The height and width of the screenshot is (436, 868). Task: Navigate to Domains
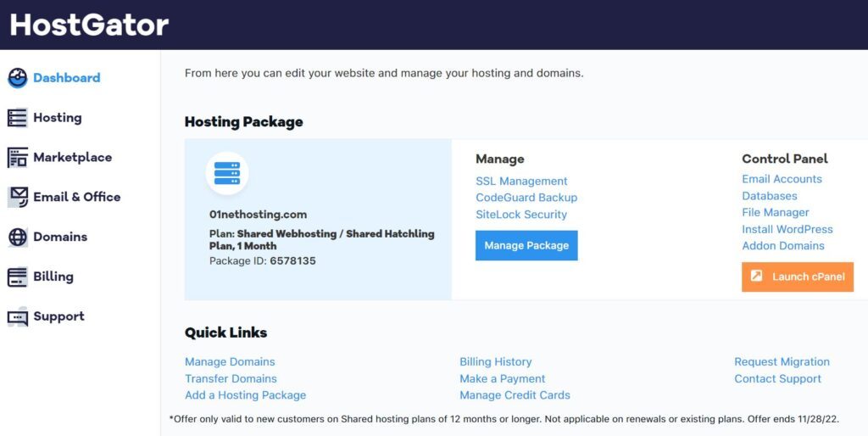point(60,237)
